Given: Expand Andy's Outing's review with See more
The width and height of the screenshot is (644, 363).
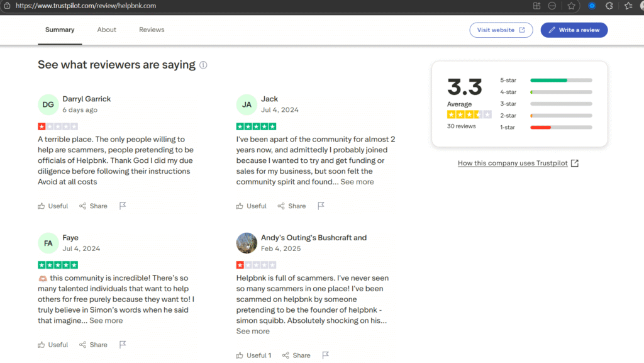Looking at the screenshot, I should click(x=253, y=331).
